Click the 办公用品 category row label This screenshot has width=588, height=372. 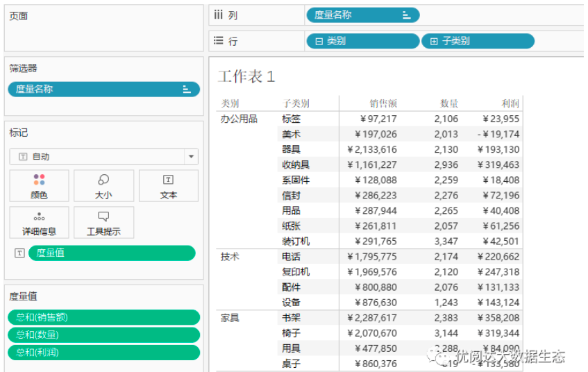point(239,119)
